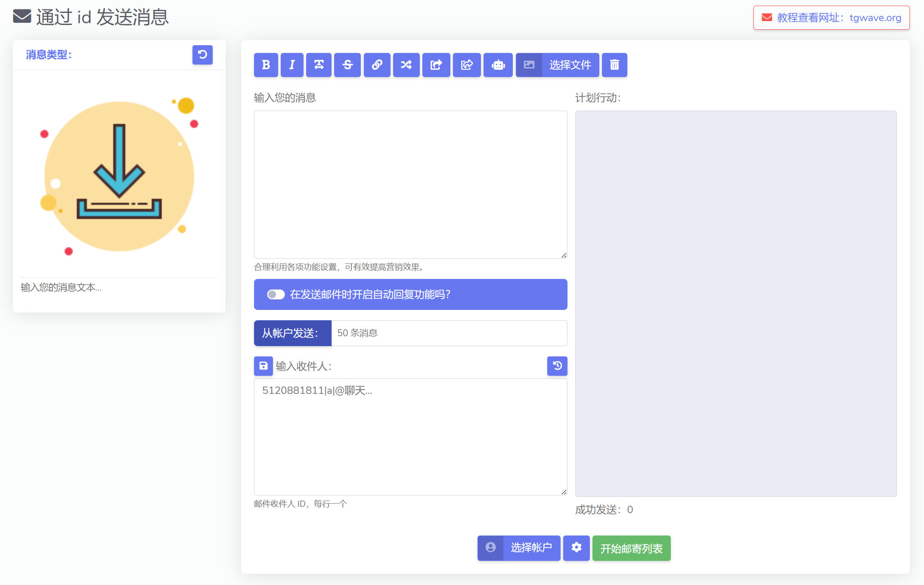Apply italic formatting with the I icon
The height and width of the screenshot is (585, 924).
point(292,65)
